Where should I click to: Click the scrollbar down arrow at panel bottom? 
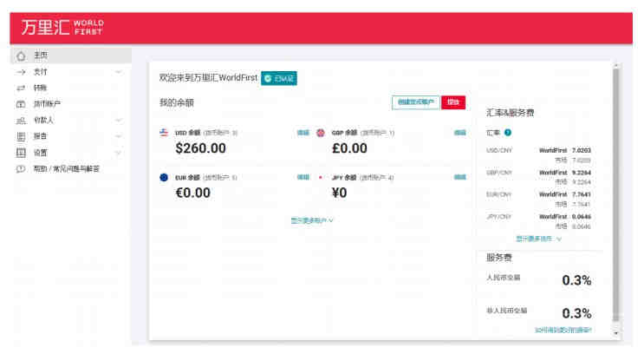point(615,332)
